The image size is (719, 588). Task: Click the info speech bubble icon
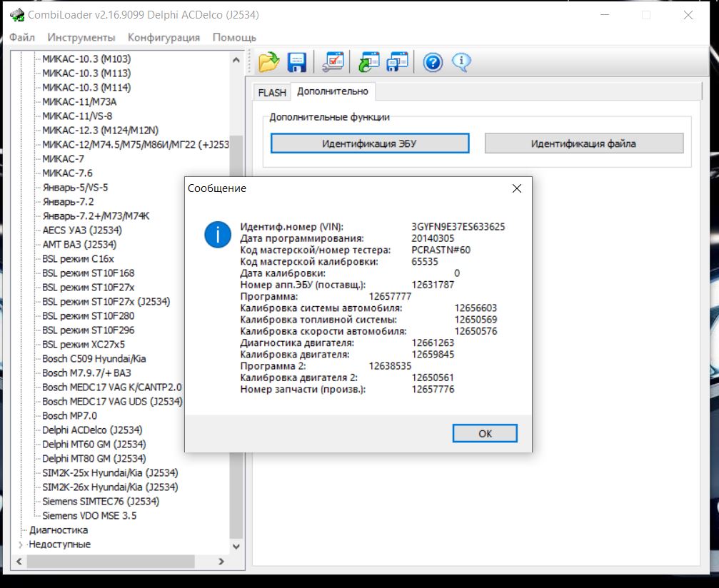click(462, 63)
